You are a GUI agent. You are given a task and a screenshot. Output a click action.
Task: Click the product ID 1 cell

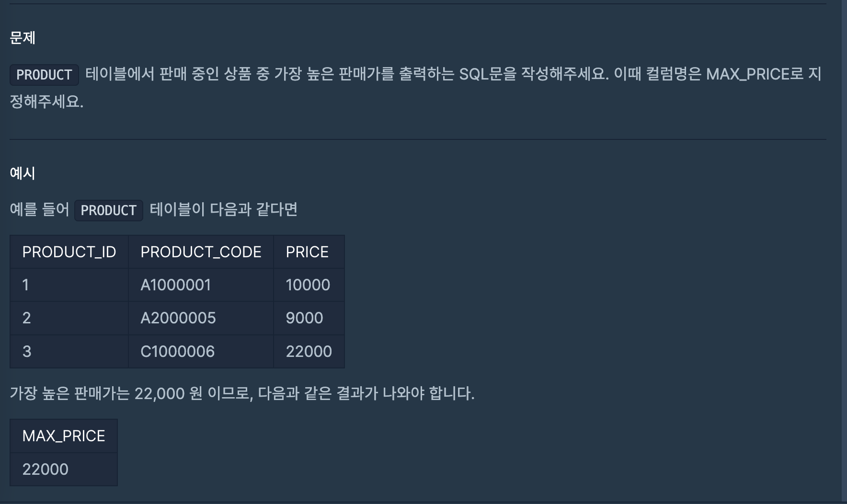pyautogui.click(x=26, y=285)
